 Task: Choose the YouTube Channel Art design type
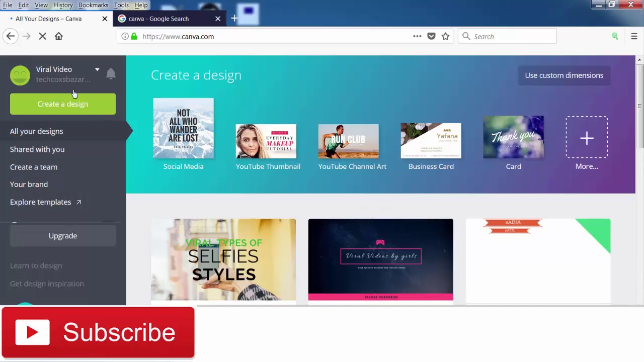pyautogui.click(x=349, y=141)
